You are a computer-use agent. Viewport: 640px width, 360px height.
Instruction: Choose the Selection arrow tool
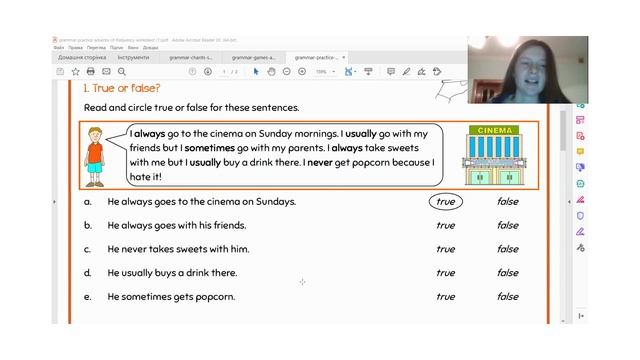(256, 71)
